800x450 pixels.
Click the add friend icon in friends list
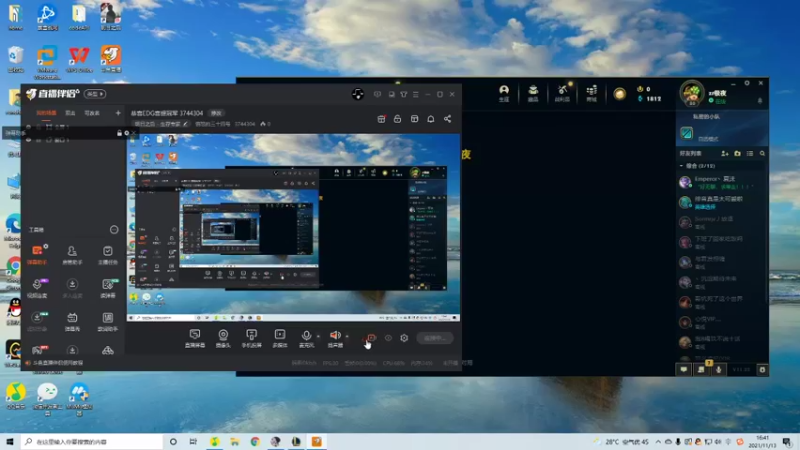pos(724,153)
